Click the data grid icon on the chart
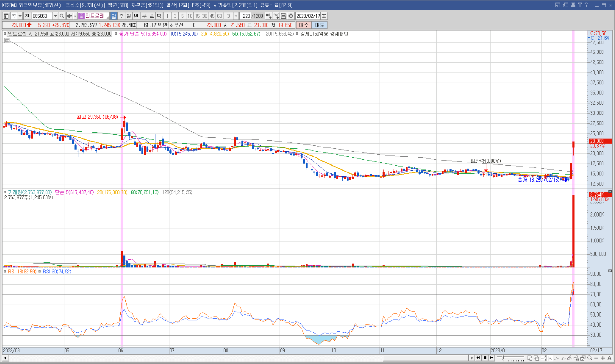This screenshot has height=364, width=615. pyautogui.click(x=7, y=41)
